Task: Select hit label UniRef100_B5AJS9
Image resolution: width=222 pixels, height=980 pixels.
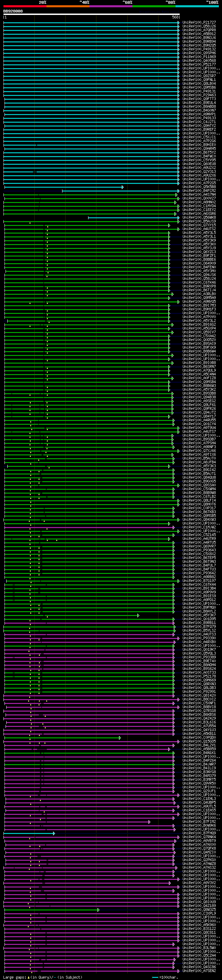Action: (199, 221)
